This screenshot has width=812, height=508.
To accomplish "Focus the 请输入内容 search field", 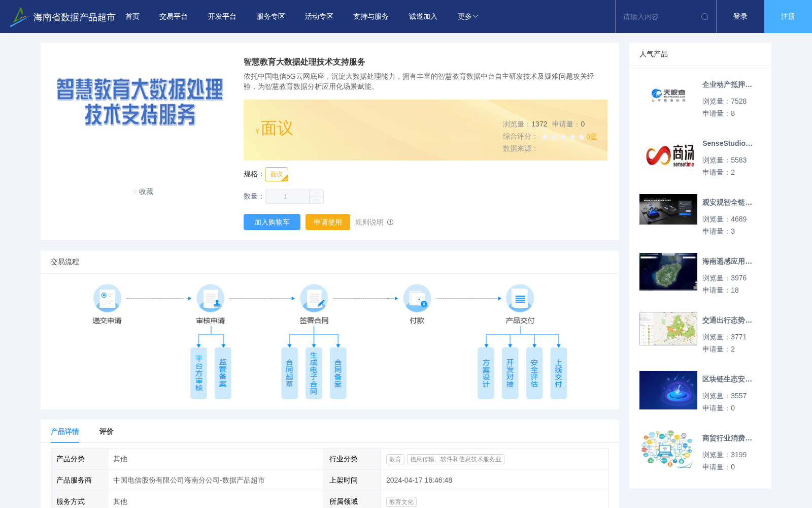I will 659,17.
